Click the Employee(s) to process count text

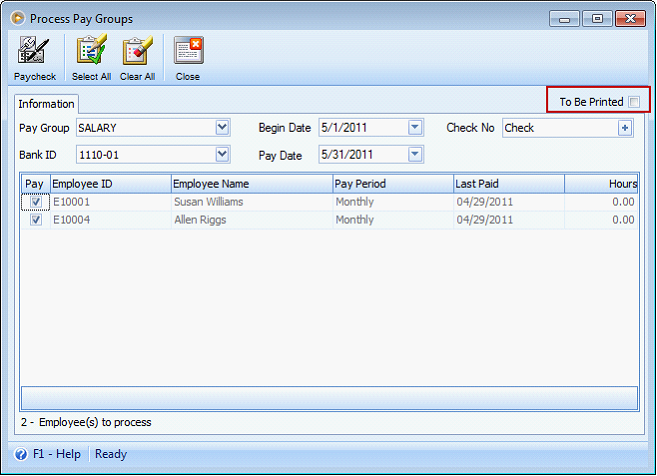click(86, 422)
